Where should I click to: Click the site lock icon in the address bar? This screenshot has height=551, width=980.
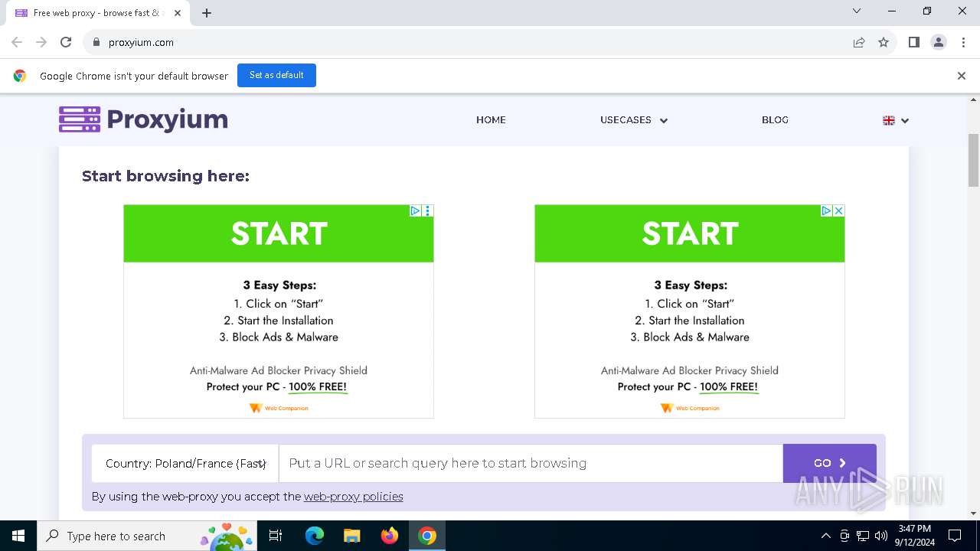pyautogui.click(x=96, y=42)
